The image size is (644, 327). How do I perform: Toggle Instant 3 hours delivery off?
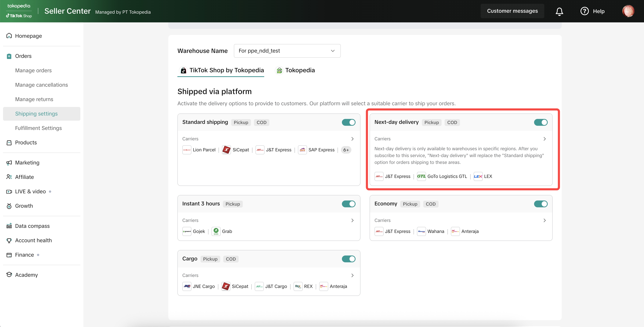(x=349, y=204)
